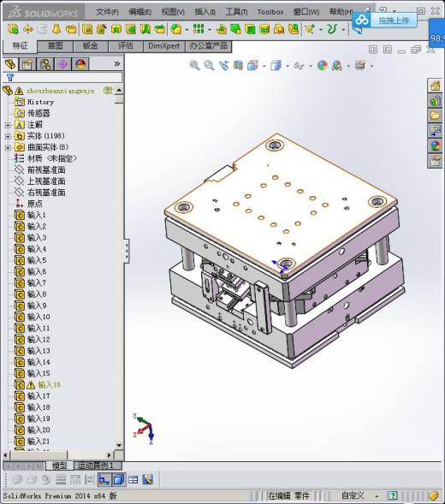Open the View Palette task pane icon
This screenshot has width=445, height=504.
(x=435, y=131)
